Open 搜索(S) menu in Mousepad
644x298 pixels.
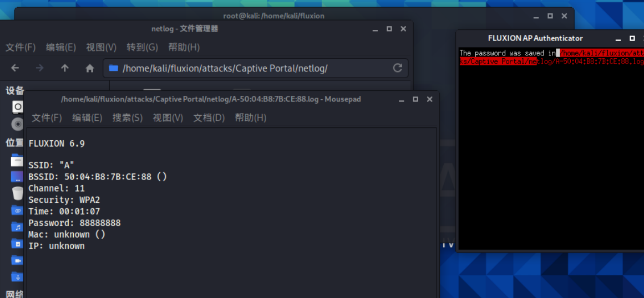128,118
